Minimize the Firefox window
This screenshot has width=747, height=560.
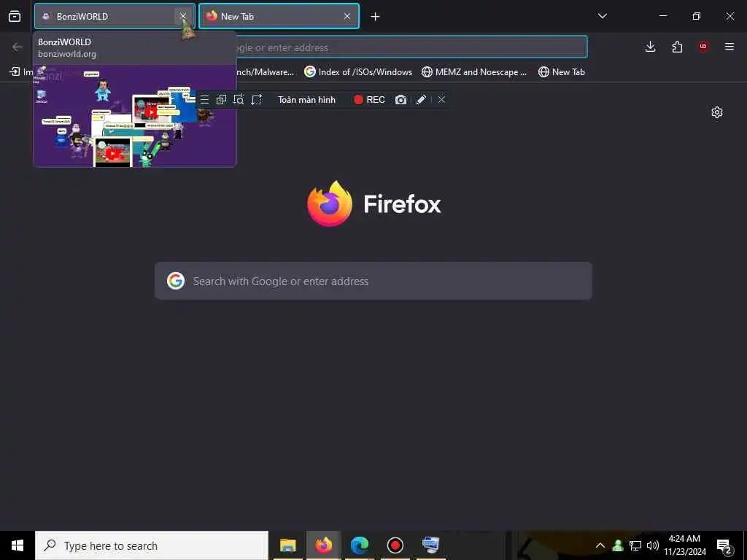(x=662, y=16)
